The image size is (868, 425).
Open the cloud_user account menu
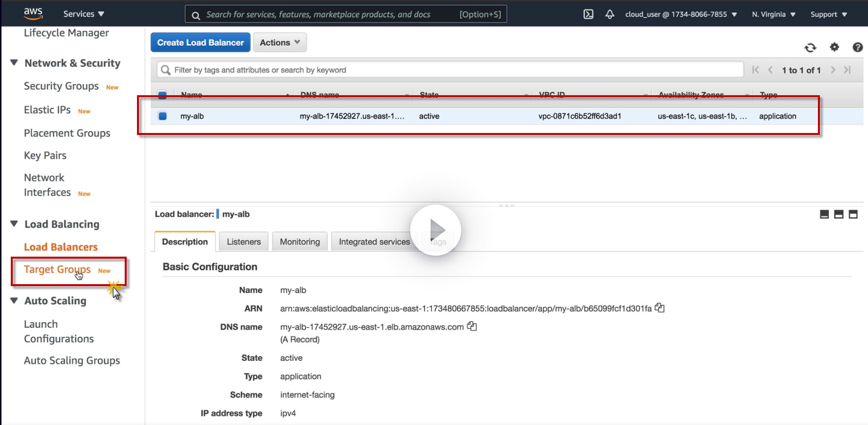click(x=681, y=14)
